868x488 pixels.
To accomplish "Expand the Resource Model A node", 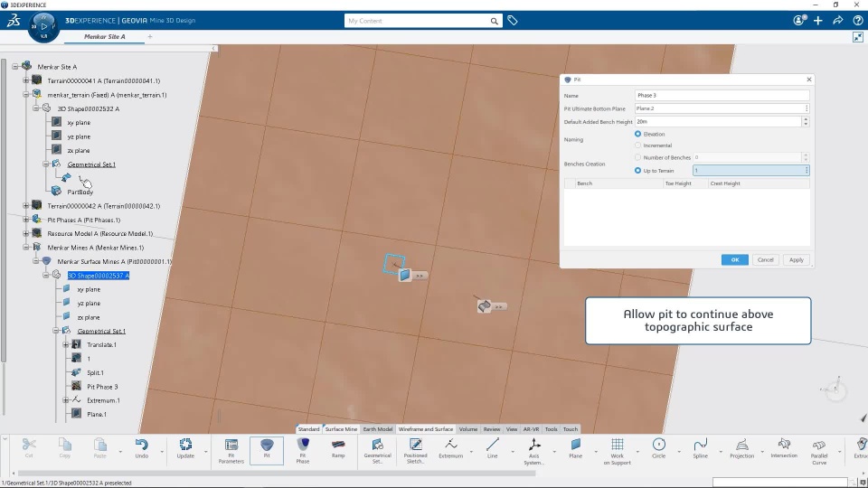I will click(x=26, y=233).
